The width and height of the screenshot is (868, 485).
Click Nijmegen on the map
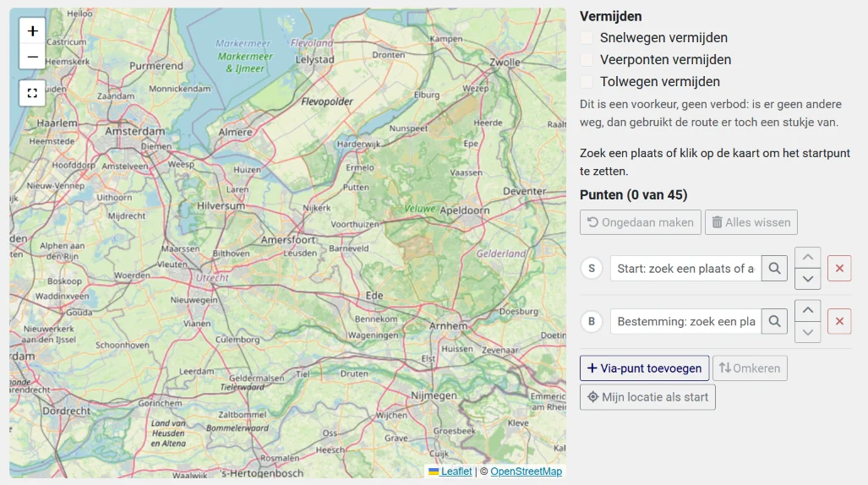click(x=434, y=395)
